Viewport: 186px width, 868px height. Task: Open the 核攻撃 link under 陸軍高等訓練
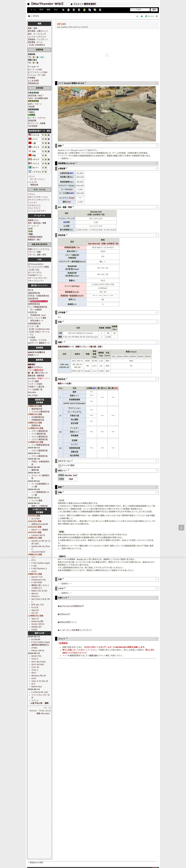[32, 106]
